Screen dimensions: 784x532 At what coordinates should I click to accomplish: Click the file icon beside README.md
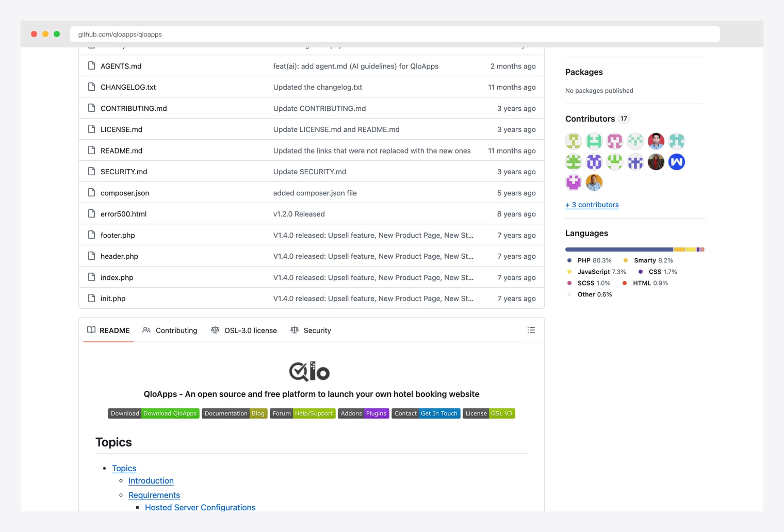point(91,150)
